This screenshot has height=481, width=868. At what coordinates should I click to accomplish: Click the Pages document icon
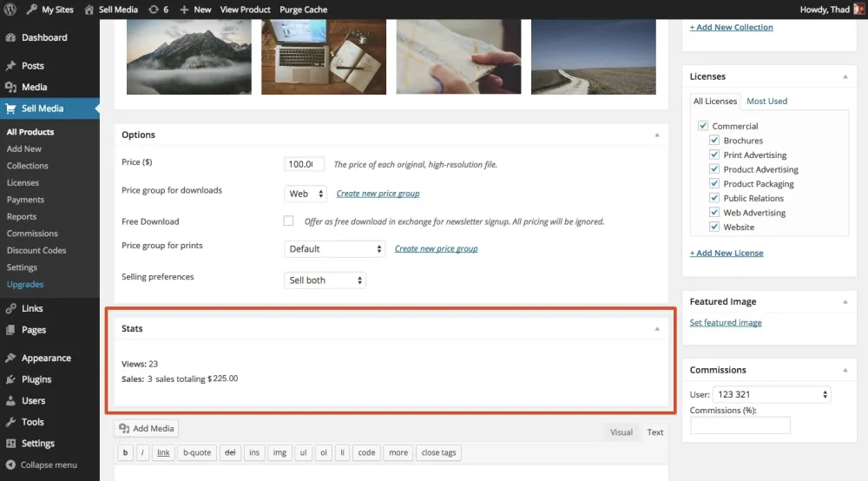point(10,330)
